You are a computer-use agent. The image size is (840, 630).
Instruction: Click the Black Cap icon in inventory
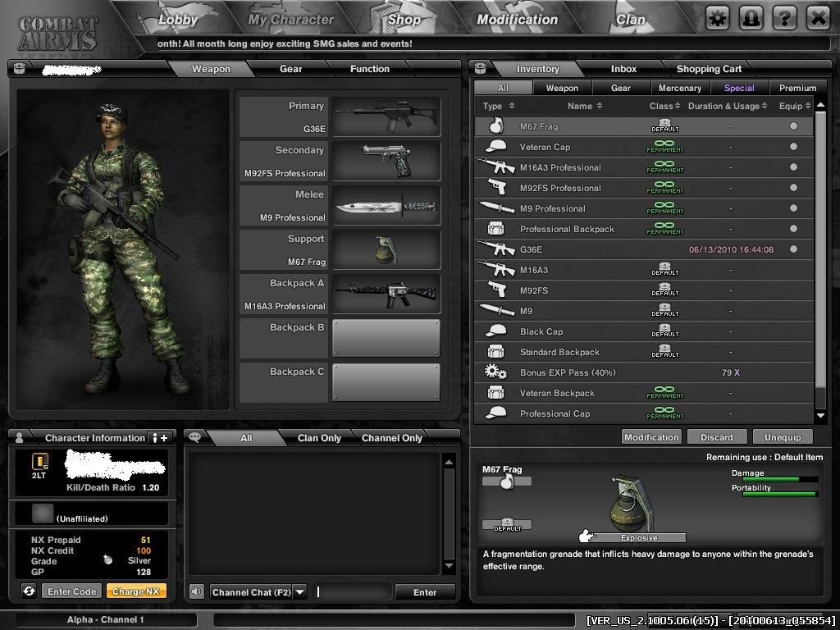coord(496,331)
